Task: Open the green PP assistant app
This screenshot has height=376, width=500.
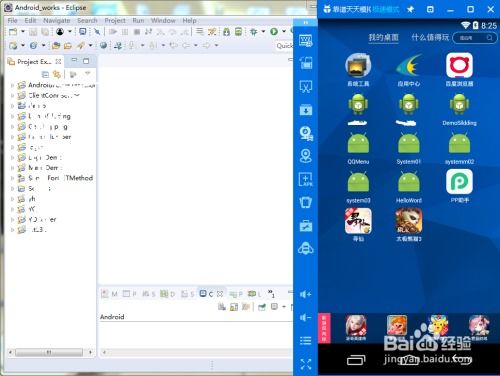Action: click(459, 182)
